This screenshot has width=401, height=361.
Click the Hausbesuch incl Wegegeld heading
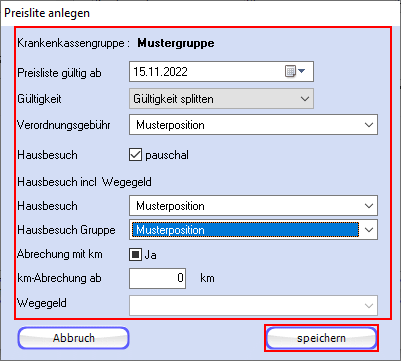pos(84,182)
